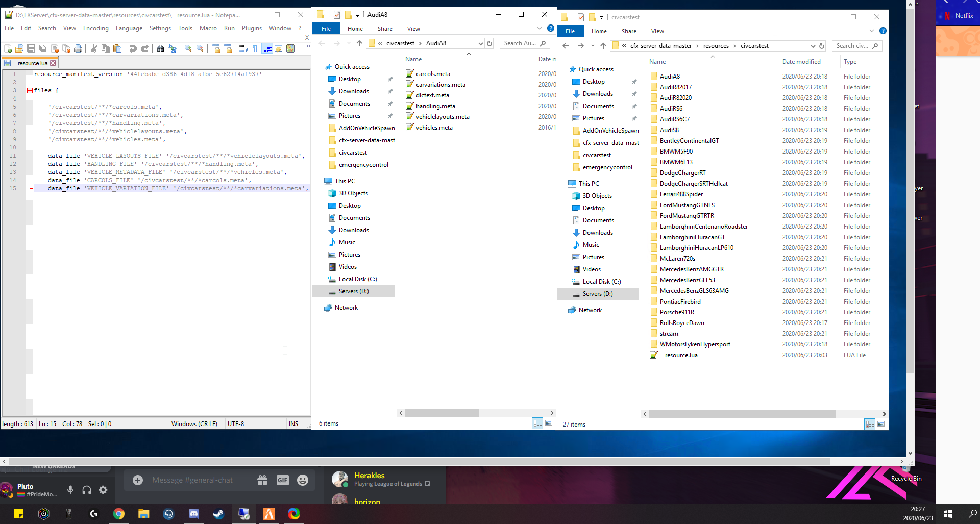
Task: Open the Discord gift icon
Action: (262, 480)
